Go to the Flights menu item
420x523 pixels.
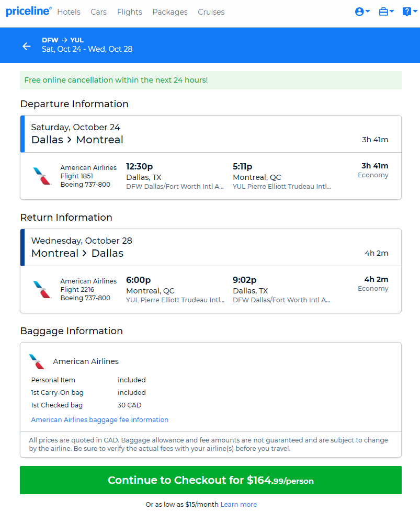pos(129,12)
